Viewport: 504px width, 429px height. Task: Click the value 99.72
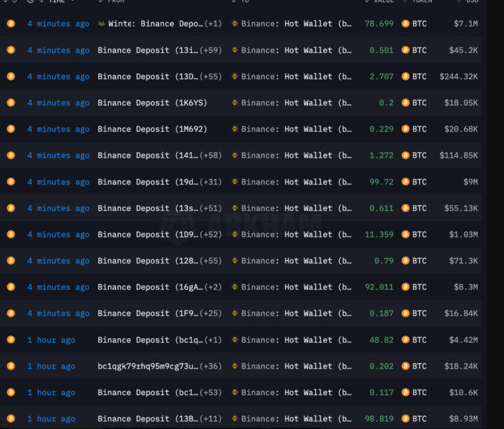[x=381, y=182]
